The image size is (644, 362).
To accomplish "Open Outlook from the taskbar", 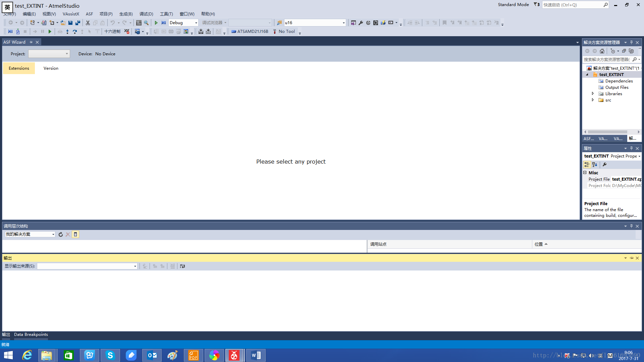I will (x=152, y=355).
